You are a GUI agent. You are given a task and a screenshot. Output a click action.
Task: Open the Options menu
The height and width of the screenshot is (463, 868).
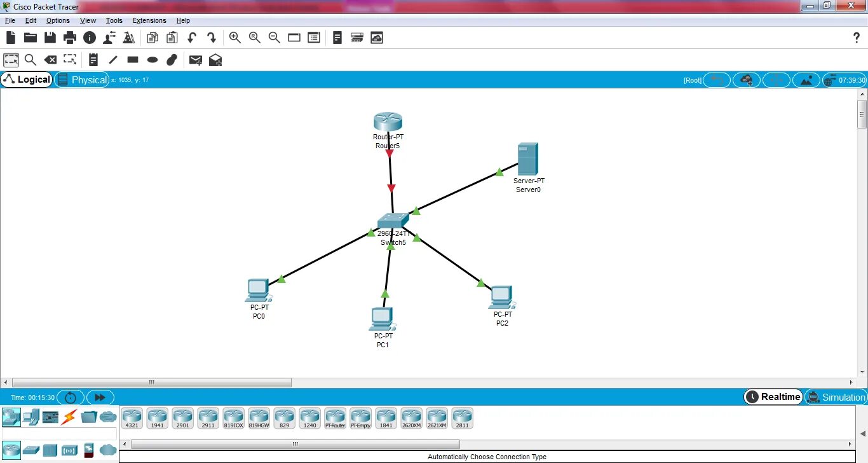[58, 20]
